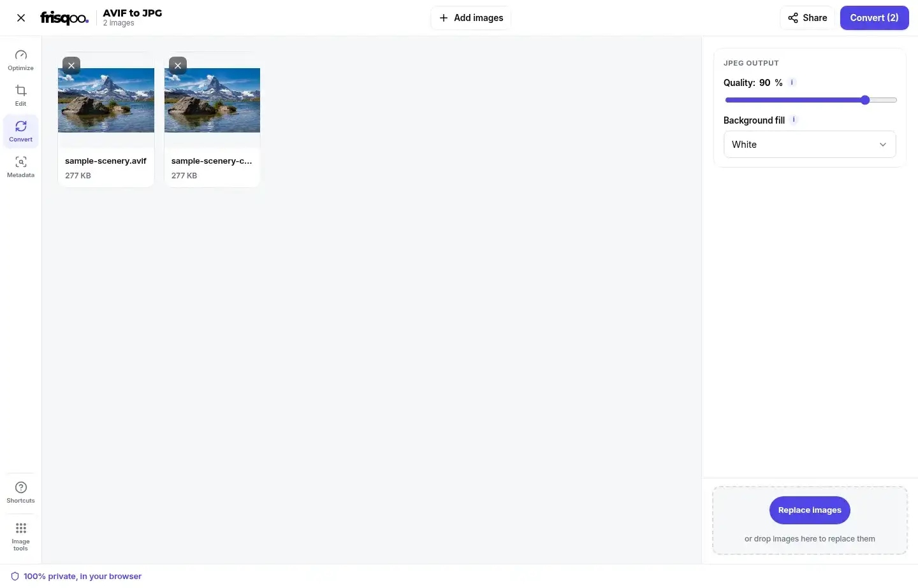
Task: Select the sample-scenery.avif thumbnail
Action: (106, 100)
